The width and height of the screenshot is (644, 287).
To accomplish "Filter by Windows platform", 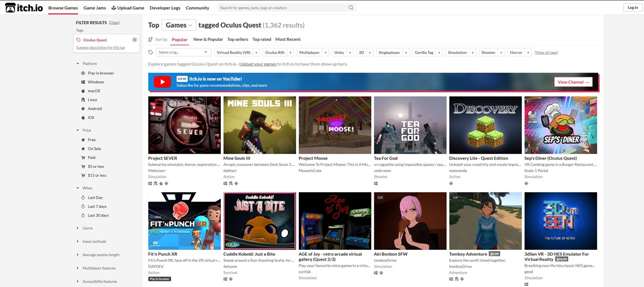I will pyautogui.click(x=93, y=82).
